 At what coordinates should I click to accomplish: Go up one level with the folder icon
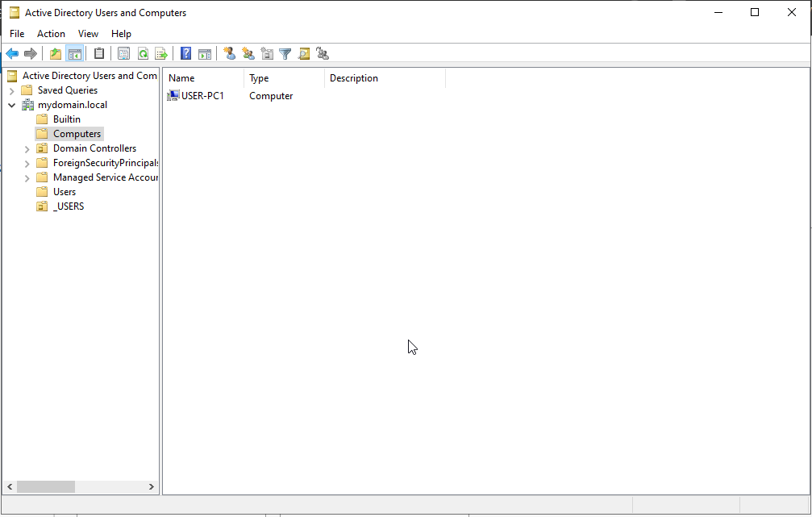pyautogui.click(x=56, y=53)
